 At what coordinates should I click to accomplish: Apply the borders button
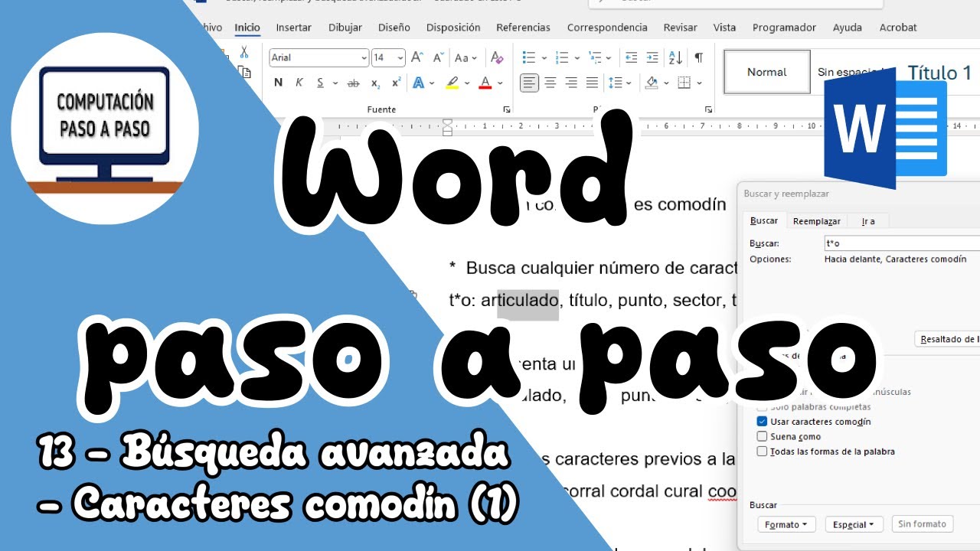[684, 83]
